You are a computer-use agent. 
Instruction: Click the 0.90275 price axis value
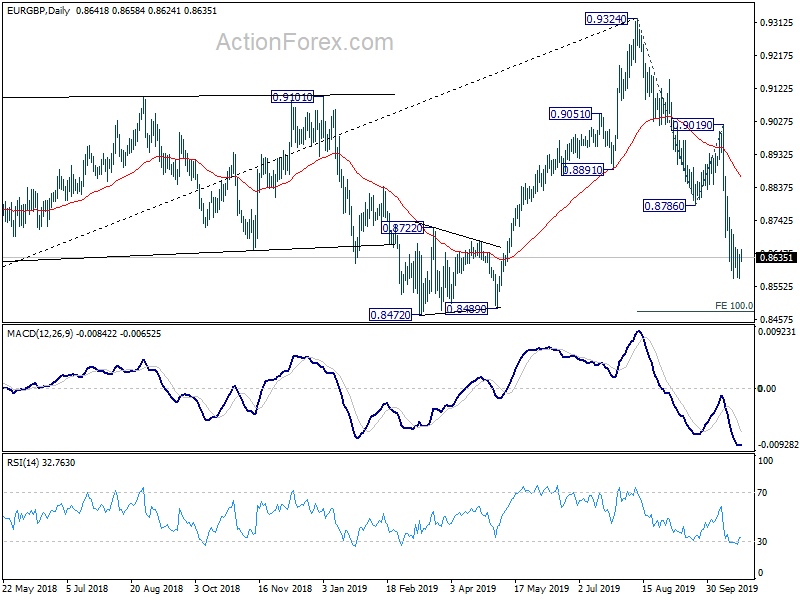tap(777, 121)
